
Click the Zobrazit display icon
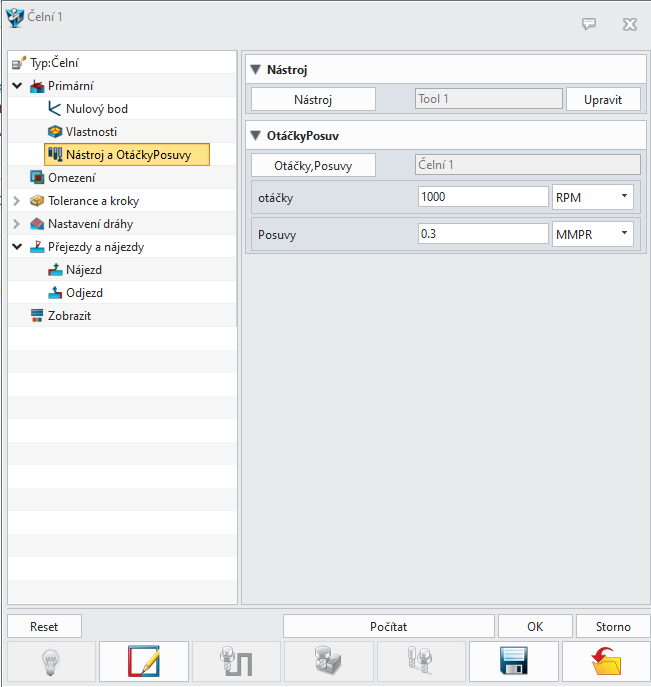[37, 315]
